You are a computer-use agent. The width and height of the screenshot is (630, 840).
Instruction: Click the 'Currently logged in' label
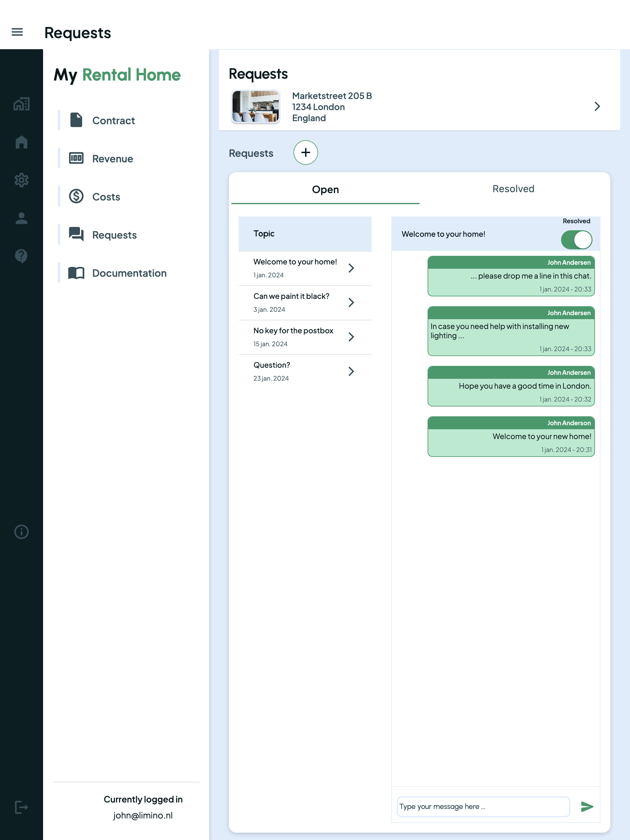pos(143,799)
